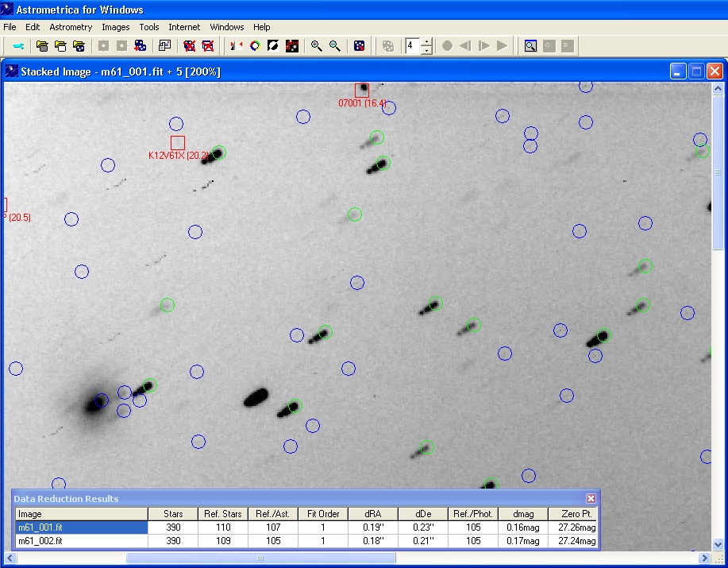Screen dimensions: 728x568
Task: Click the Close All Images icon
Action: [x=208, y=46]
